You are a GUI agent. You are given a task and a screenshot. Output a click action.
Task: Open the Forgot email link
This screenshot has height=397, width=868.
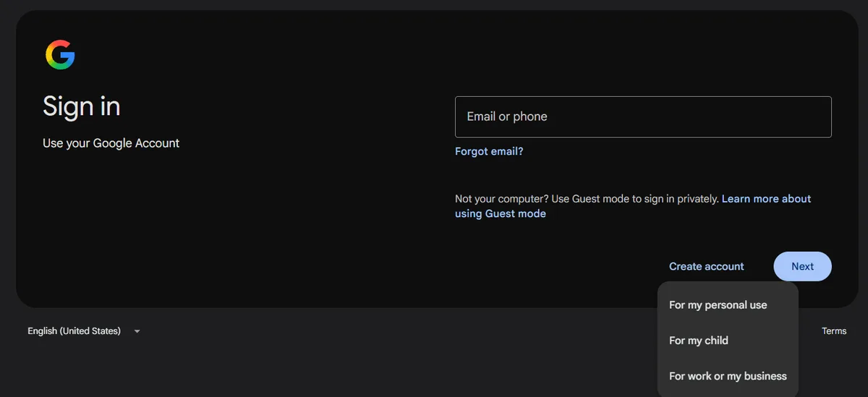pos(489,151)
